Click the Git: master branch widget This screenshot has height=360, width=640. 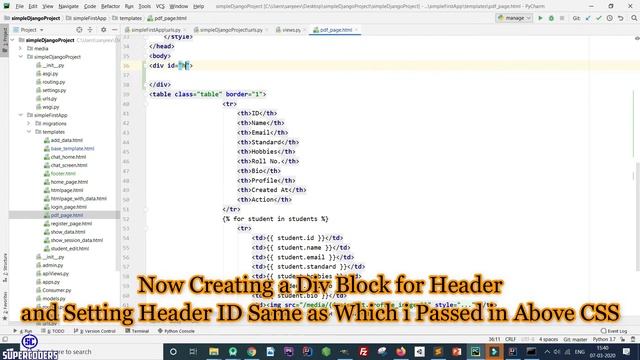coord(575,339)
